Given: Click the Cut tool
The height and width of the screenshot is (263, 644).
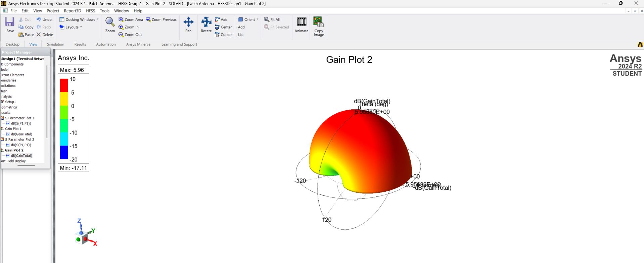Looking at the screenshot, I should (x=25, y=20).
